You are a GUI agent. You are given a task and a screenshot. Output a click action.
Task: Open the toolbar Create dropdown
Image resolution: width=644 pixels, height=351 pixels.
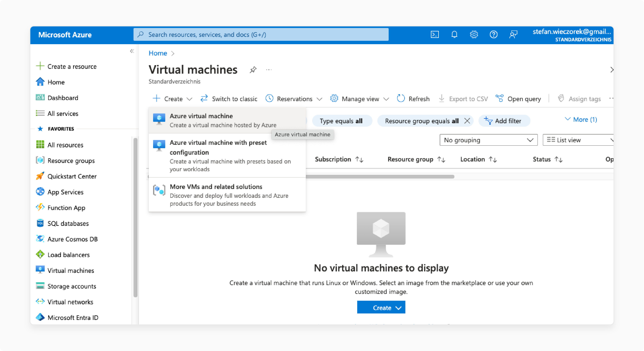(x=172, y=99)
